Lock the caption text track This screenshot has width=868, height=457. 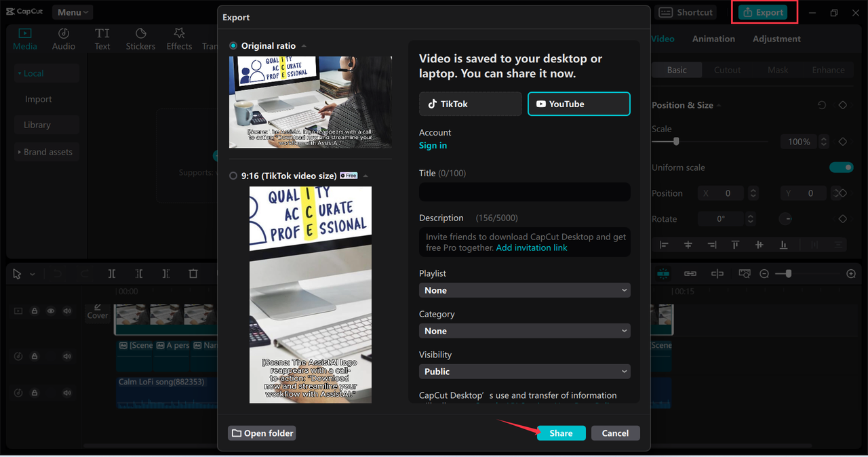(x=35, y=356)
